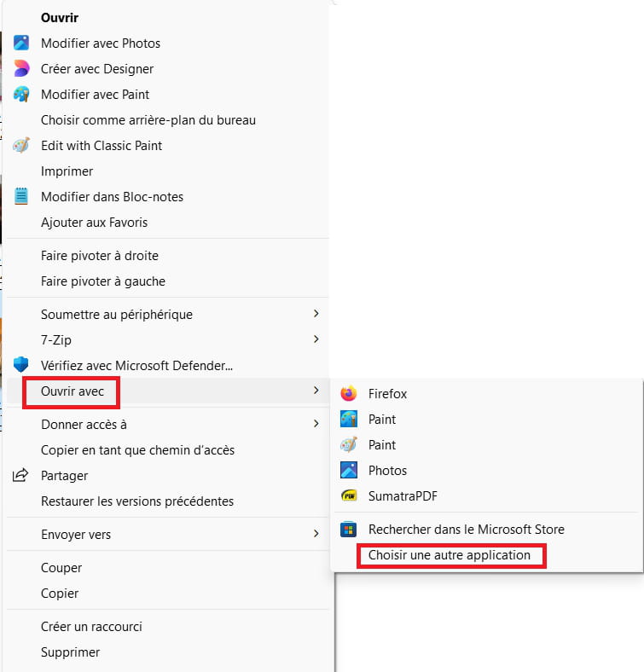Click the Microsoft Defender shield icon
The image size is (644, 672).
coord(21,365)
